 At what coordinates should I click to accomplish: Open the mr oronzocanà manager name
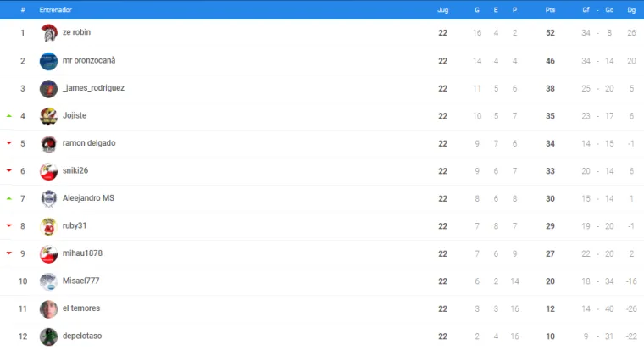(89, 60)
